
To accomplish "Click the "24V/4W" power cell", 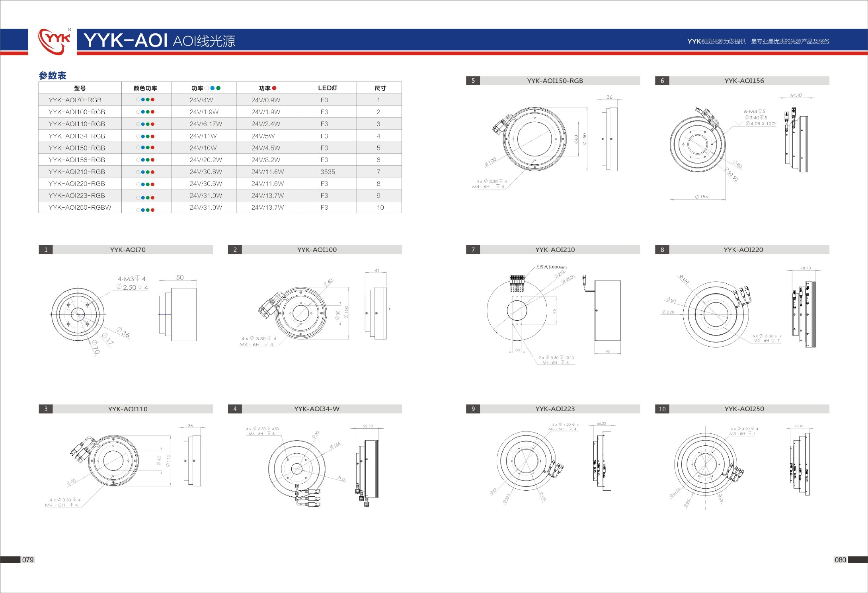I will [201, 100].
